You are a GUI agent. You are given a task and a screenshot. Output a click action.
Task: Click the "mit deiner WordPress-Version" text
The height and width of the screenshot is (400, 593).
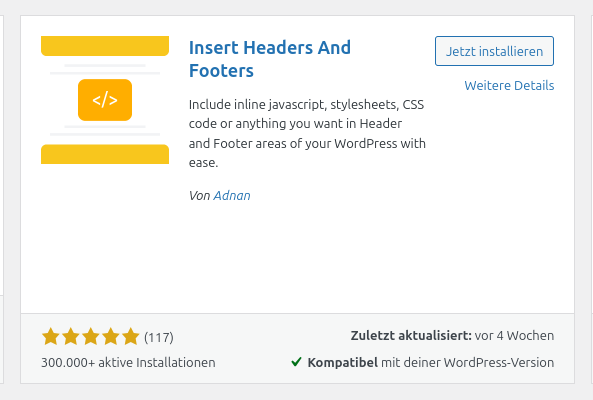click(x=467, y=363)
